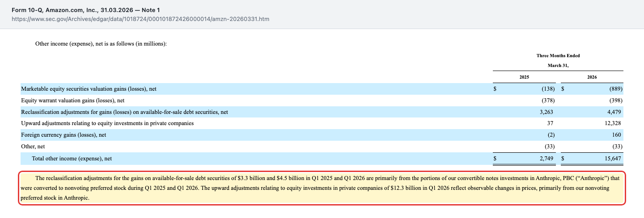This screenshot has width=644, height=218.
Task: Click 'Reclassification adjustments for gains (losses)' row label
Action: 124,112
